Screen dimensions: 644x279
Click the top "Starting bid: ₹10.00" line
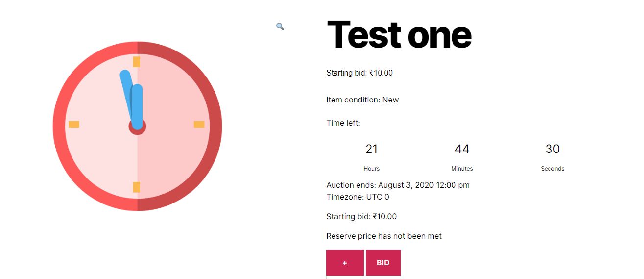359,73
